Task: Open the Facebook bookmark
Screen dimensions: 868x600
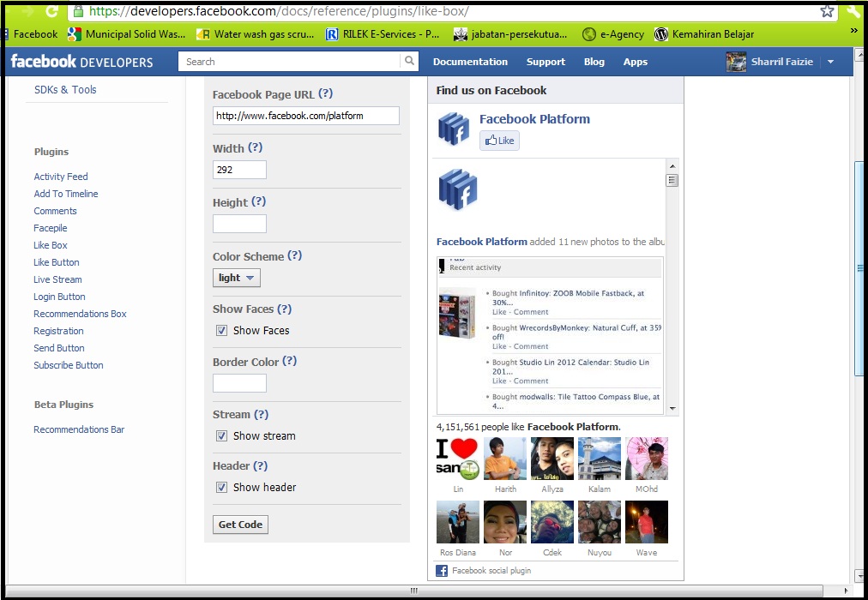Action: [30, 34]
